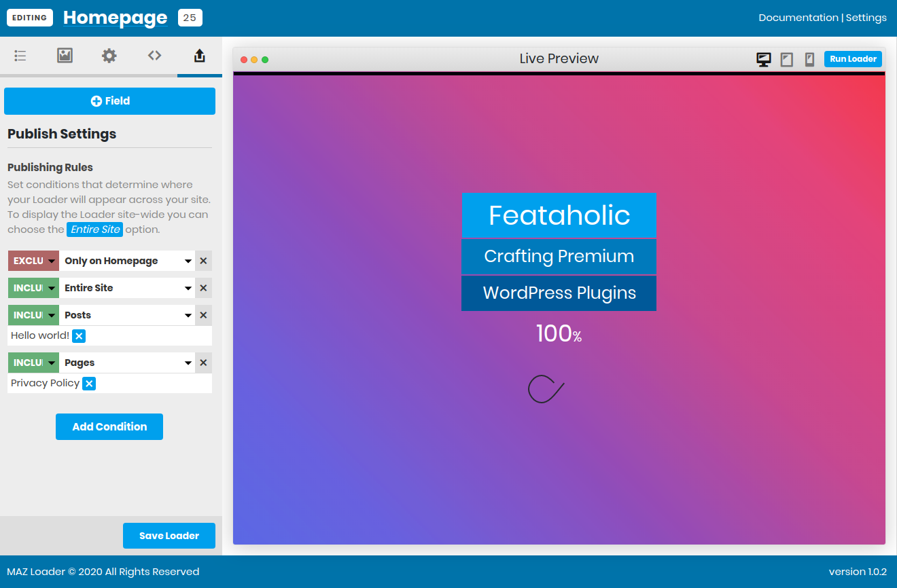Viewport: 897px width, 588px height.
Task: Open the fields list tab
Action: 20,56
